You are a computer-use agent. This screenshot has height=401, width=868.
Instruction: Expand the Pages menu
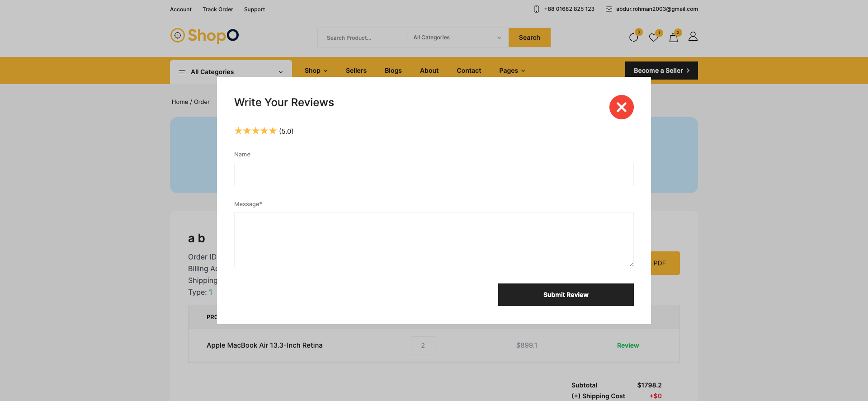[x=512, y=71]
